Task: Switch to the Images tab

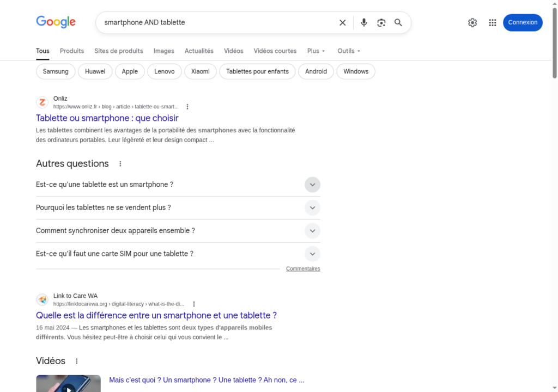Action: click(x=163, y=51)
